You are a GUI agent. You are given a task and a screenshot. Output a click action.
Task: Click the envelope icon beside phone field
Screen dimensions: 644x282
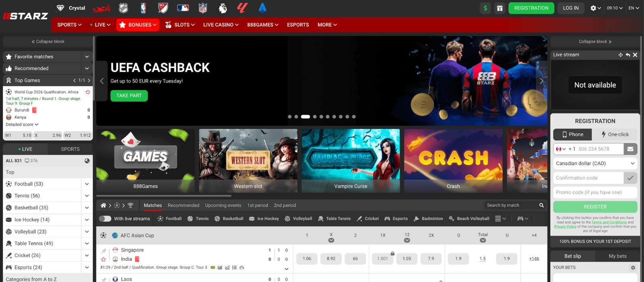click(x=630, y=149)
